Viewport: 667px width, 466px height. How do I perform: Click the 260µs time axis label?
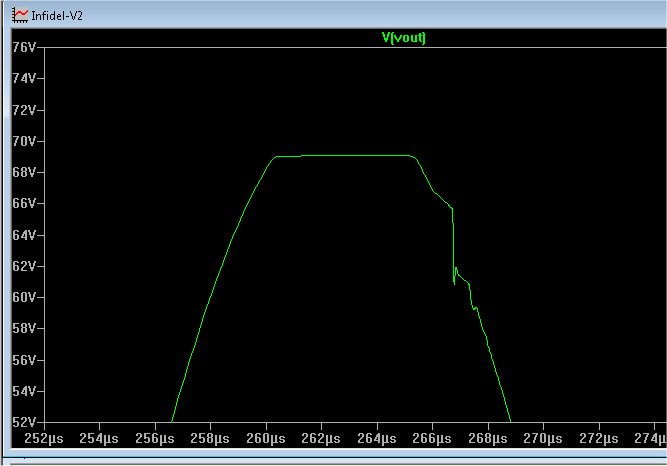pyautogui.click(x=266, y=438)
